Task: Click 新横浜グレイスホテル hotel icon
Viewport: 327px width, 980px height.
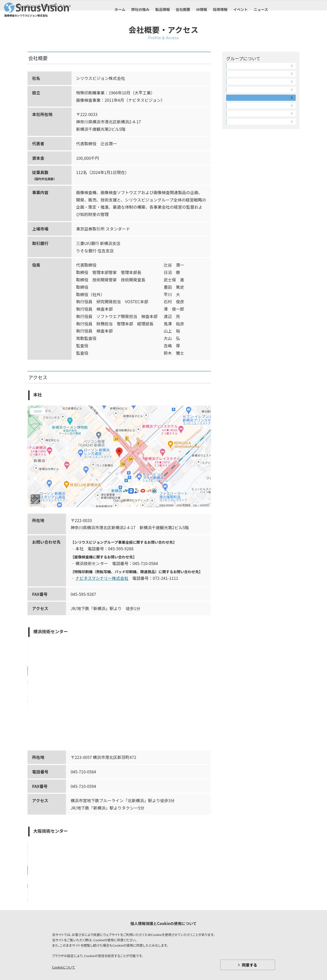Action: tap(162, 452)
